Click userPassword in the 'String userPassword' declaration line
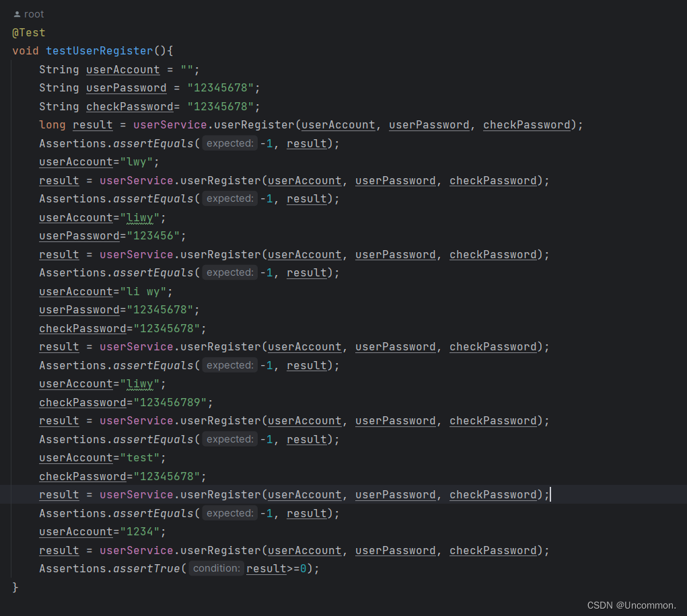This screenshot has height=616, width=687. click(126, 88)
